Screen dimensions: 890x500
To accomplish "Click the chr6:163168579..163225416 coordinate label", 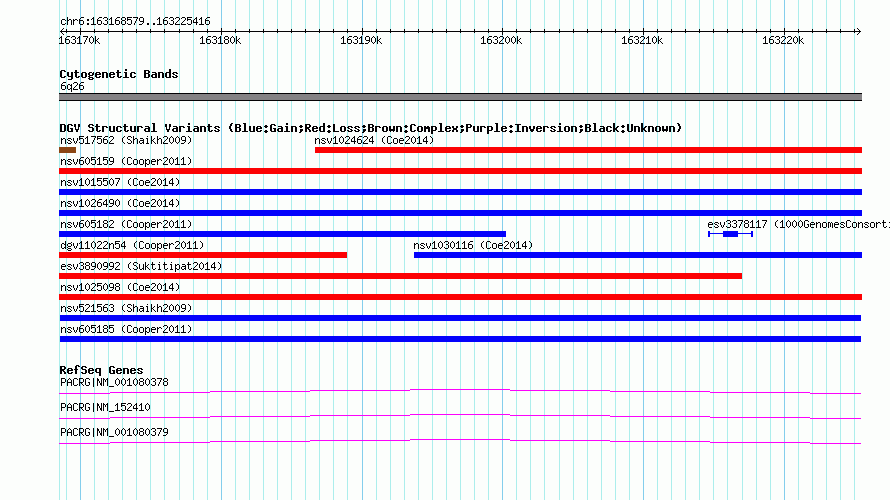I will point(135,21).
